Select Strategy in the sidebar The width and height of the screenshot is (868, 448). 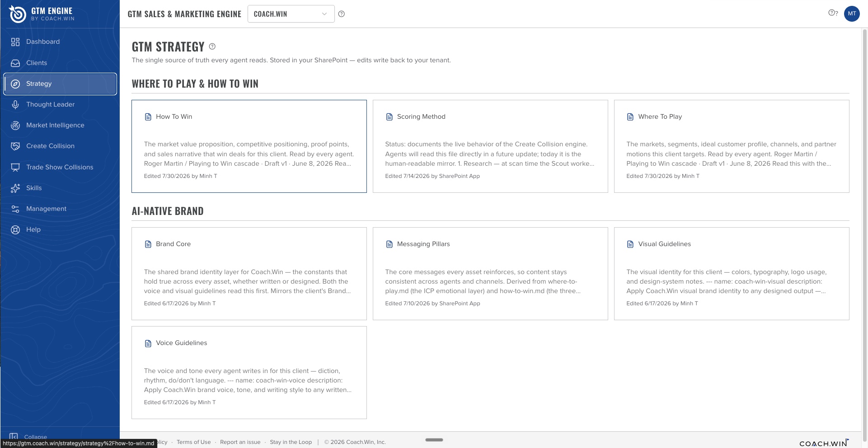click(x=60, y=84)
